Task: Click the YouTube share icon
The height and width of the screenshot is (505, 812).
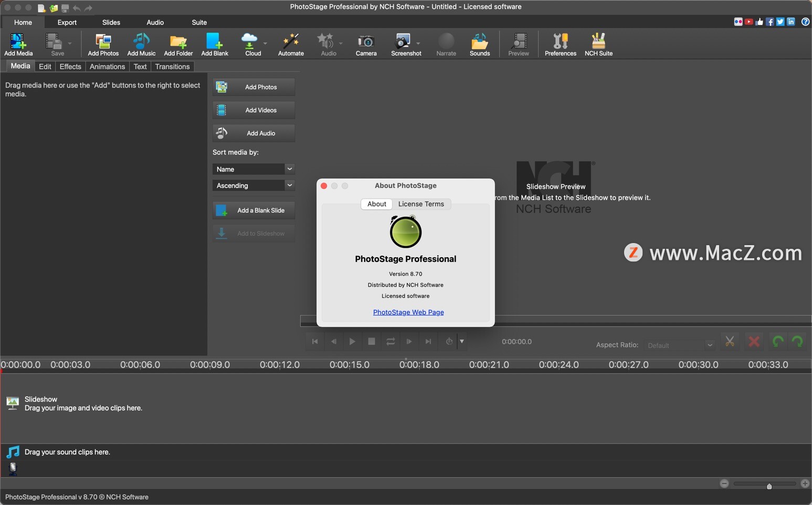Action: point(749,22)
